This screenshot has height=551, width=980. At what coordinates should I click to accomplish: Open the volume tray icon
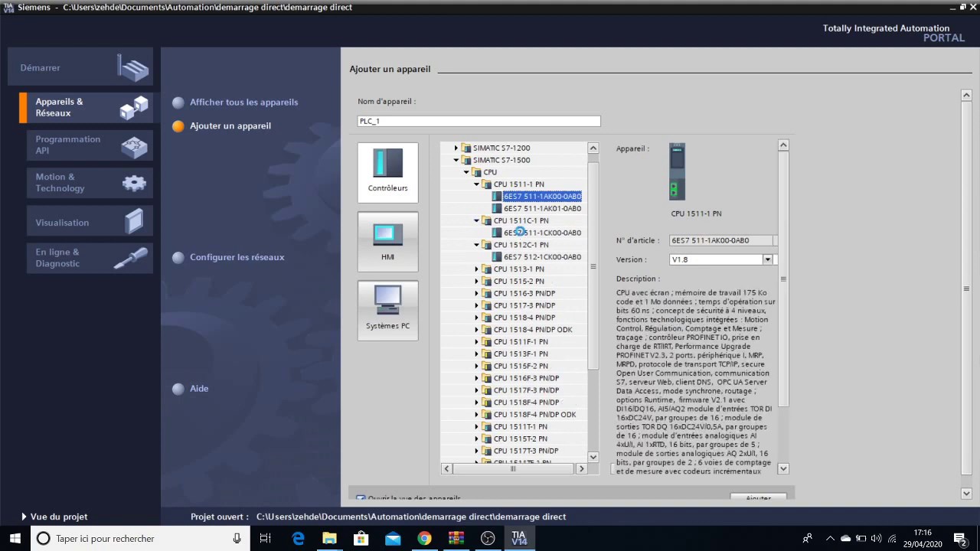point(876,538)
